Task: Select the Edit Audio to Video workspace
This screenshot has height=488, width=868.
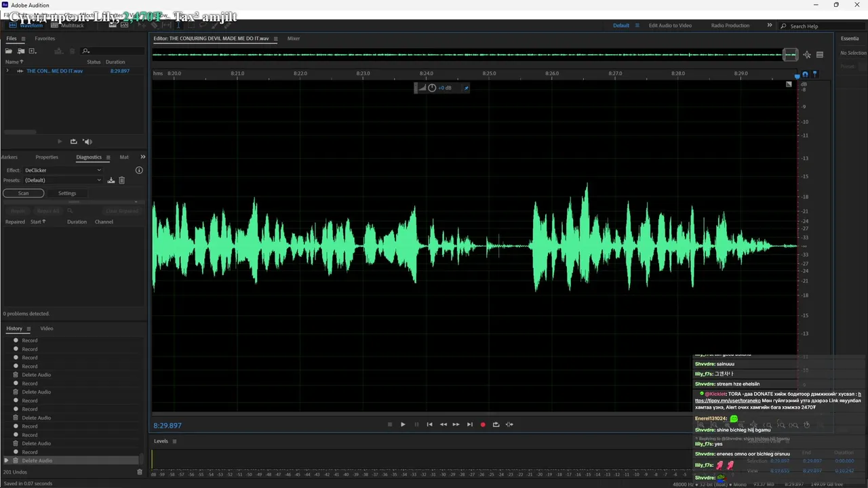Action: [x=670, y=26]
